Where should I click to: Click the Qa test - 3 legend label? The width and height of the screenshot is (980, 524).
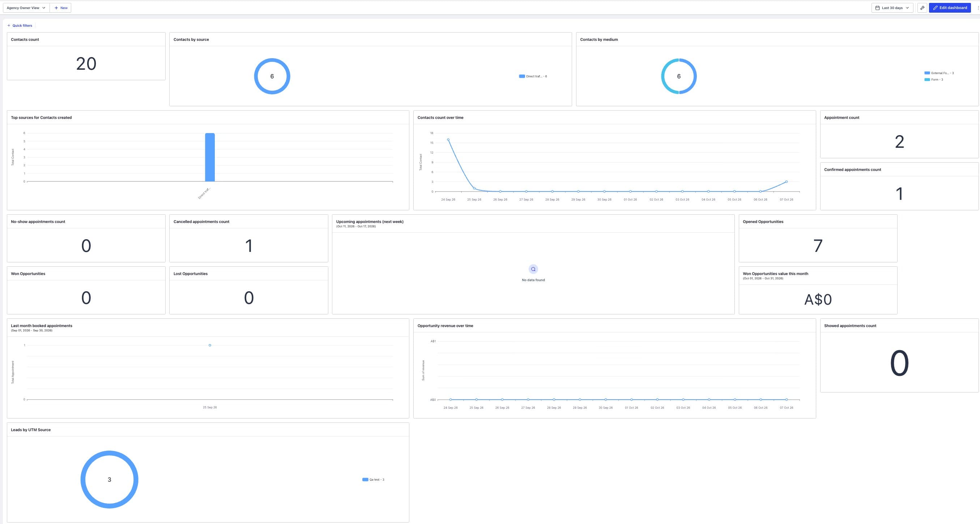(x=376, y=480)
